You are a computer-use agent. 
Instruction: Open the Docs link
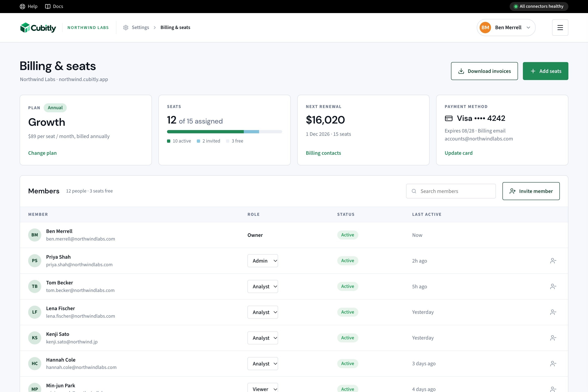(54, 7)
